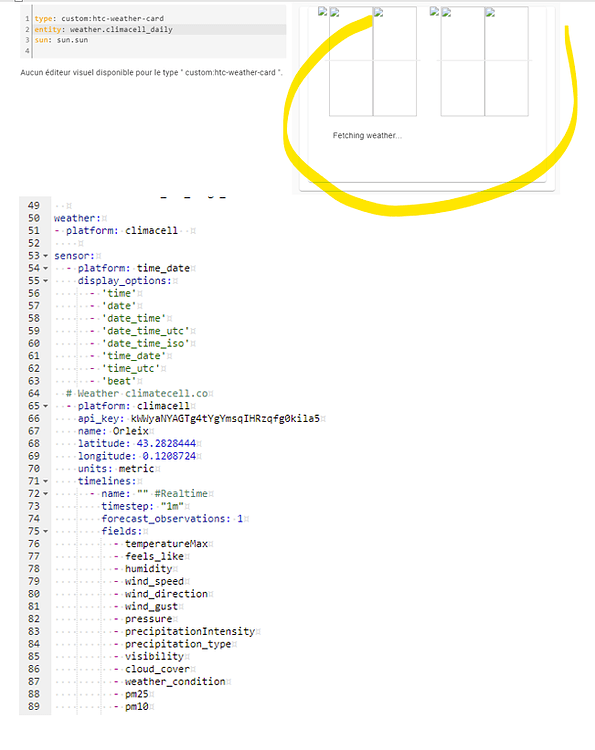The image size is (595, 750).
Task: Click the 'type: custom:htc-weather-card' line
Action: pyautogui.click(x=99, y=19)
